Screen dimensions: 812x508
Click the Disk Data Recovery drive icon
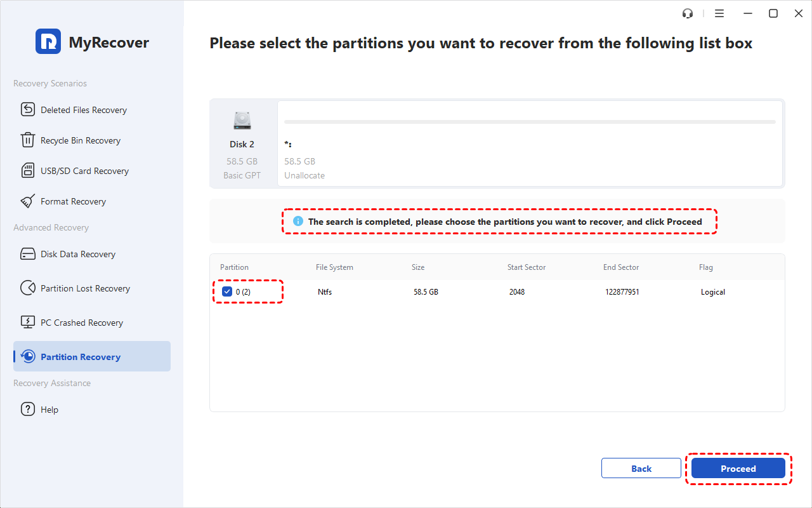[28, 254]
